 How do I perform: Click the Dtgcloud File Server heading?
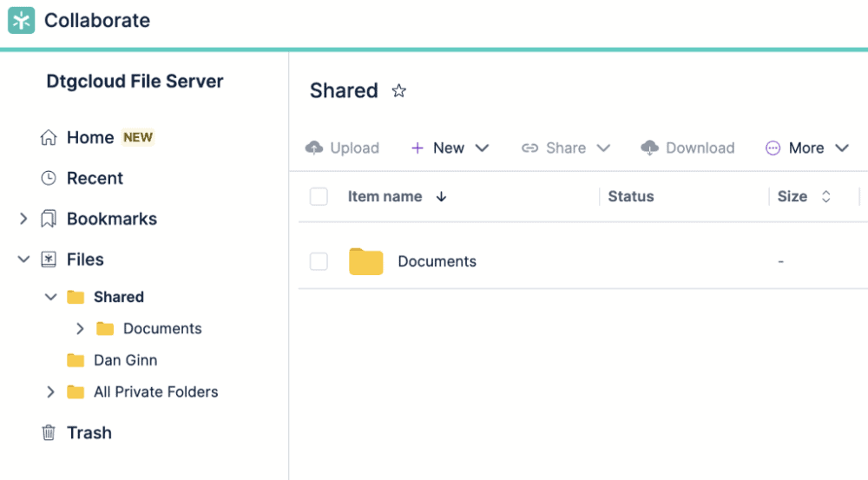point(135,82)
